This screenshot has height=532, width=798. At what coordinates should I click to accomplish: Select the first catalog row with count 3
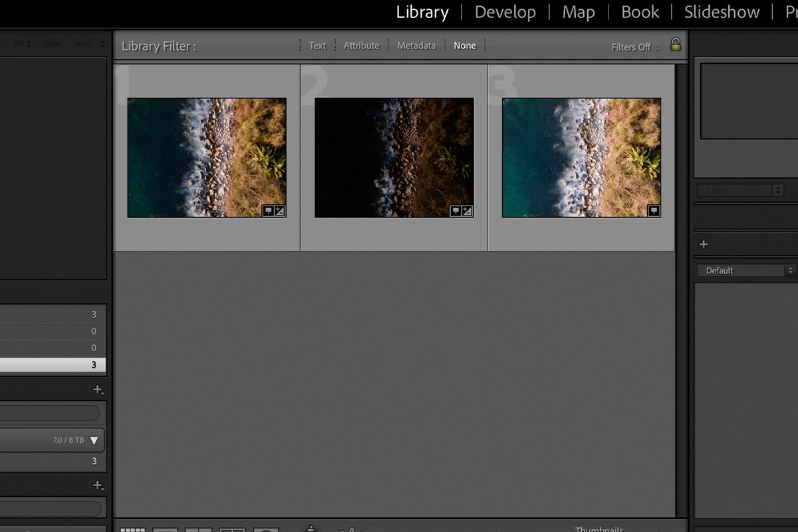(53, 315)
